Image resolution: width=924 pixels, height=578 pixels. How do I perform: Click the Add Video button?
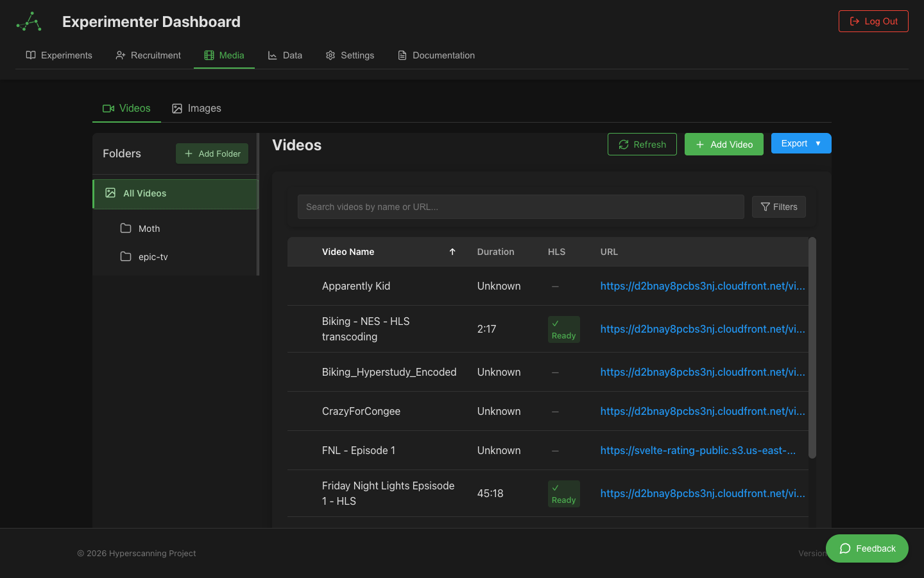(x=724, y=144)
